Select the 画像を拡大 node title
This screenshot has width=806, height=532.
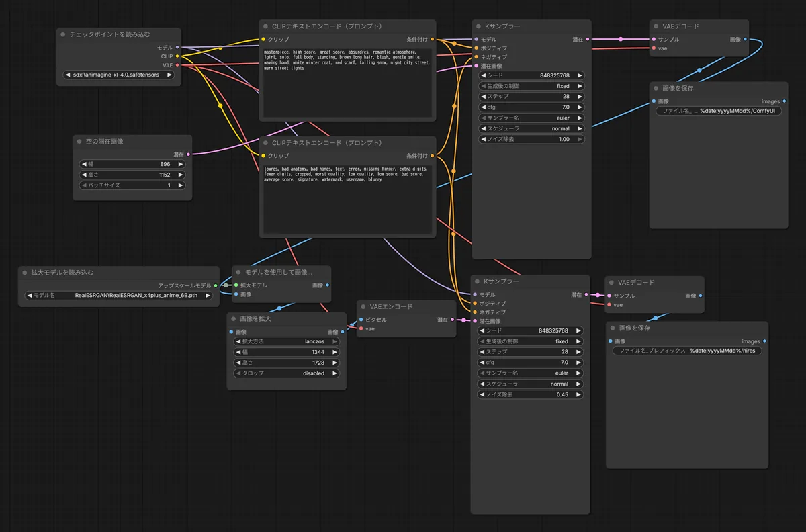click(x=255, y=319)
